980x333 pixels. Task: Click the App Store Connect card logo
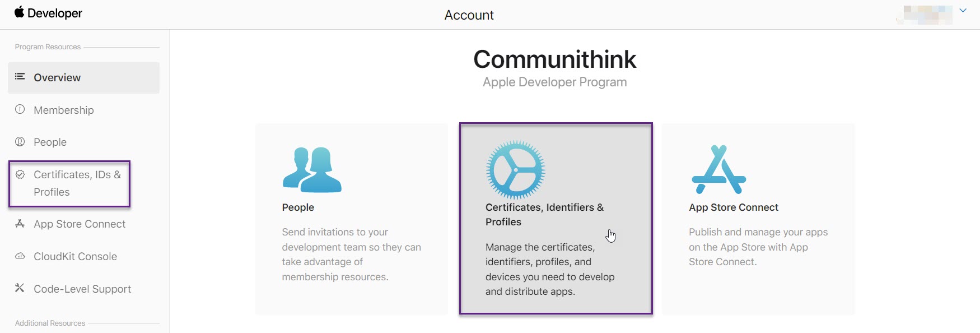[719, 170]
